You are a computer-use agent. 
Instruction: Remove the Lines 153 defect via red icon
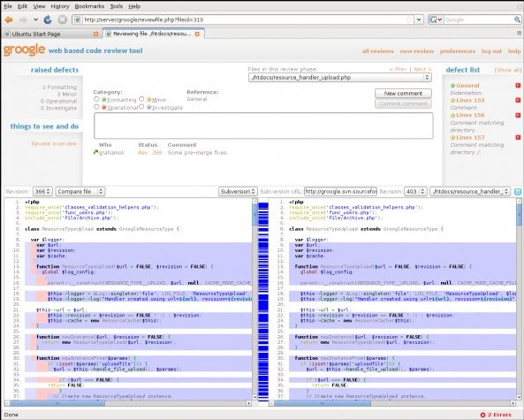518,100
